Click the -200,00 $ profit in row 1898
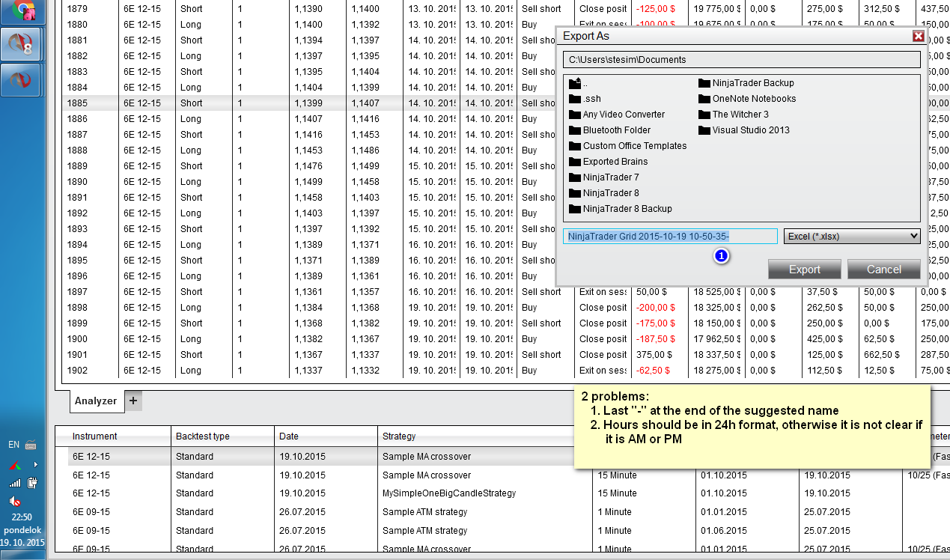The height and width of the screenshot is (560, 950). (656, 308)
